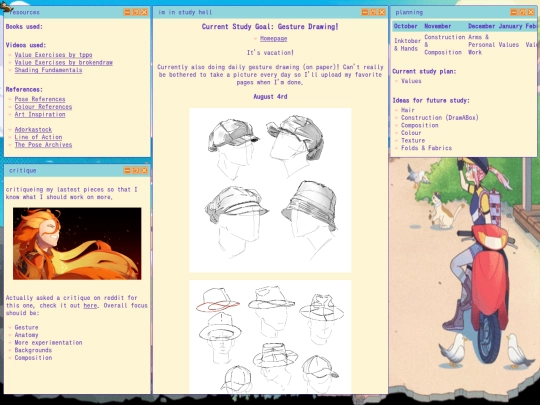Click the Anatomy focus item
The image size is (540, 405).
point(26,335)
